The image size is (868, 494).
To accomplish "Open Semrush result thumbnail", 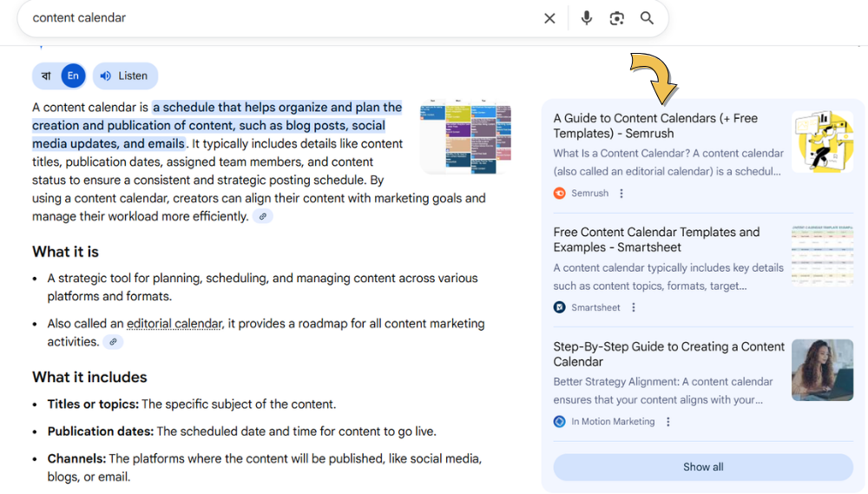I will (x=822, y=142).
